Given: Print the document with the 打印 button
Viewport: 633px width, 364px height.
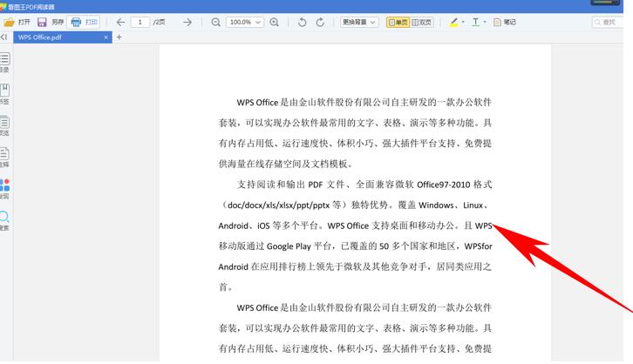Looking at the screenshot, I should [x=84, y=22].
